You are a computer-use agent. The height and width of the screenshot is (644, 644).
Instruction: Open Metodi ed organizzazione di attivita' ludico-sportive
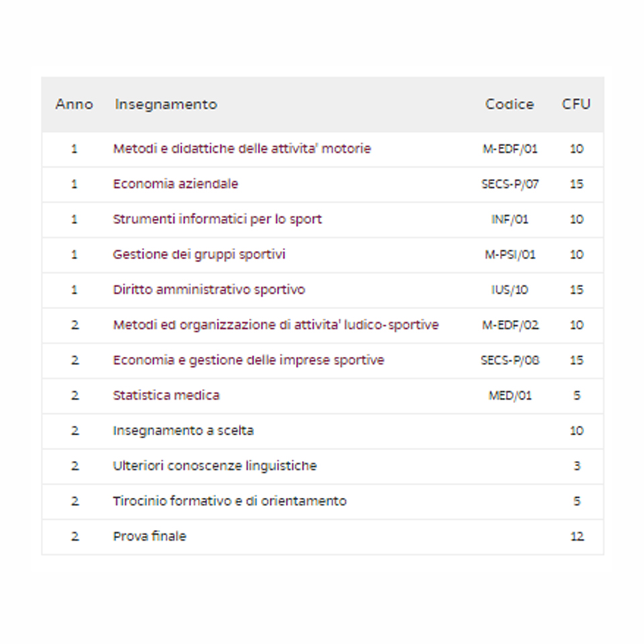click(x=276, y=325)
